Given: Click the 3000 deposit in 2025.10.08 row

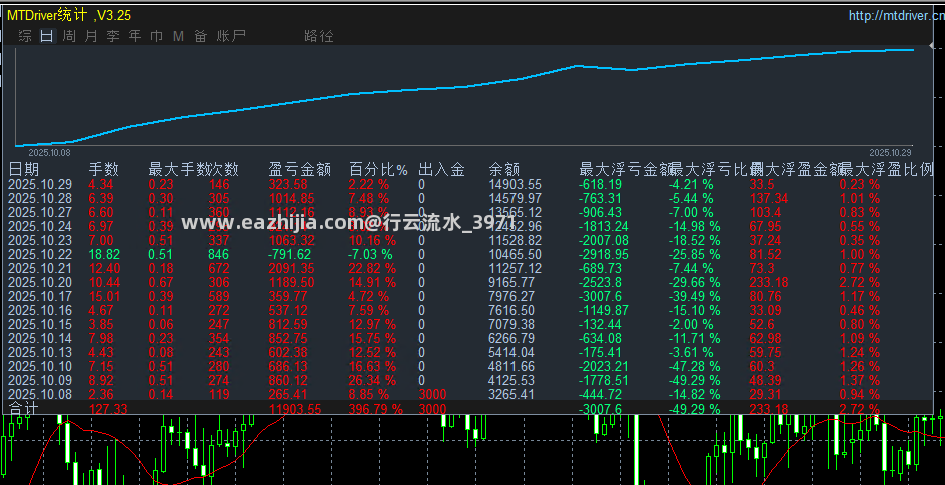Looking at the screenshot, I should [x=432, y=395].
